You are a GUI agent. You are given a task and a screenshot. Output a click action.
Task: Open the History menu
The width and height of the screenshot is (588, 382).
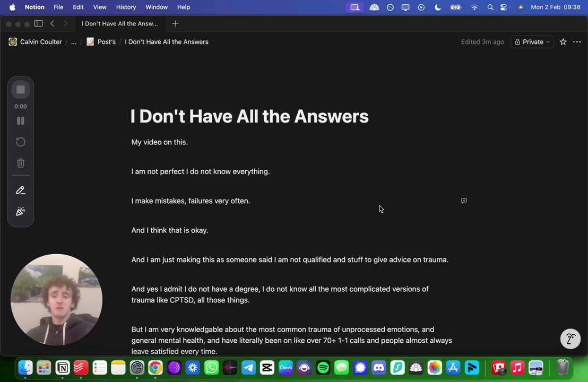126,7
